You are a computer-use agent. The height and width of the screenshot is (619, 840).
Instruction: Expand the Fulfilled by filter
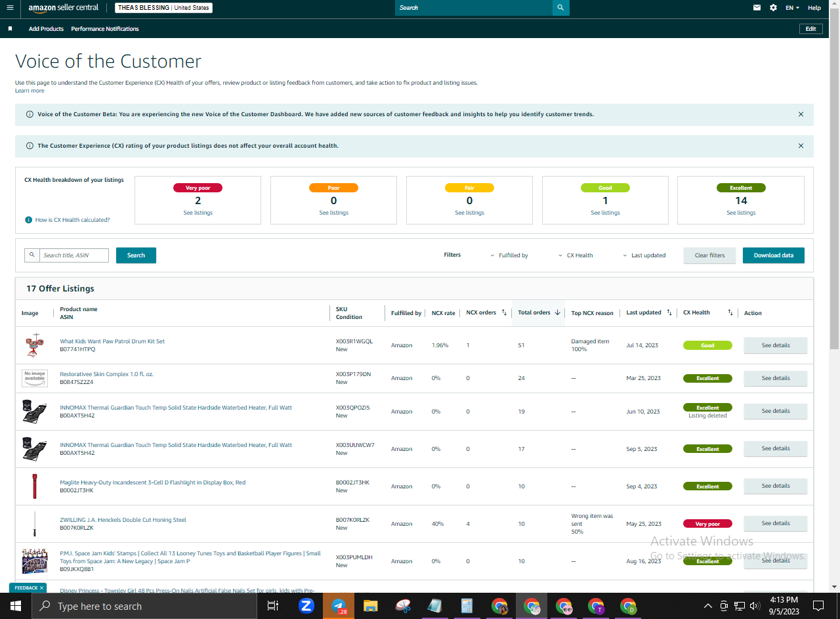[509, 255]
